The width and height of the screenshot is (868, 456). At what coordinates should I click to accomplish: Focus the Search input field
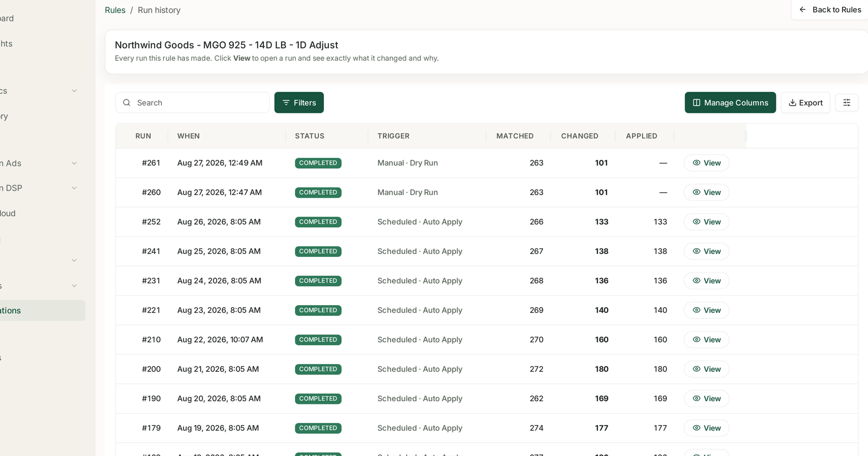(193, 103)
